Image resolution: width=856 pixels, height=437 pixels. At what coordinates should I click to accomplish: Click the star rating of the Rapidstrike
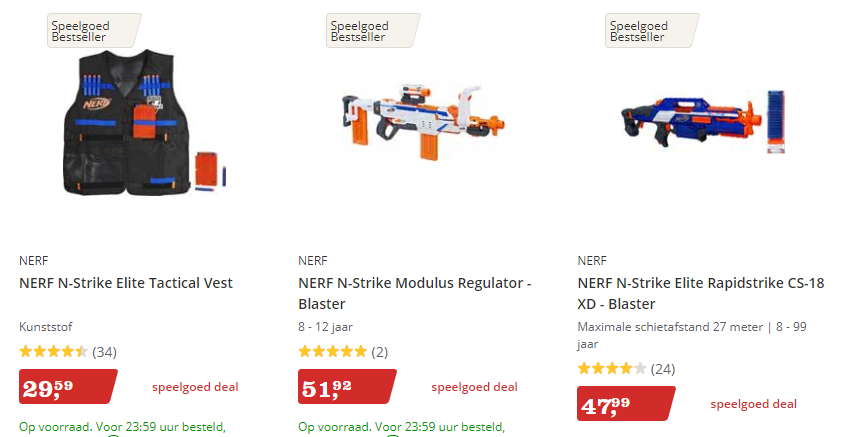(611, 369)
